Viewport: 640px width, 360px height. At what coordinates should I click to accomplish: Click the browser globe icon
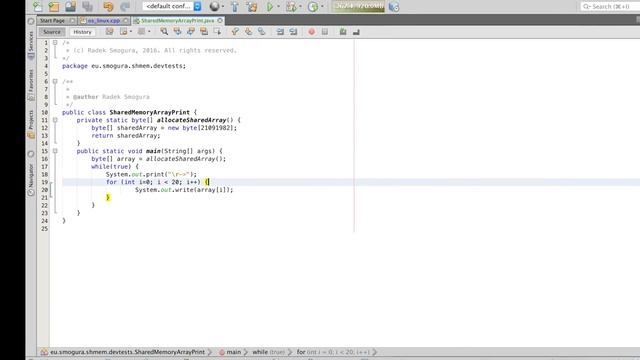pyautogui.click(x=214, y=7)
